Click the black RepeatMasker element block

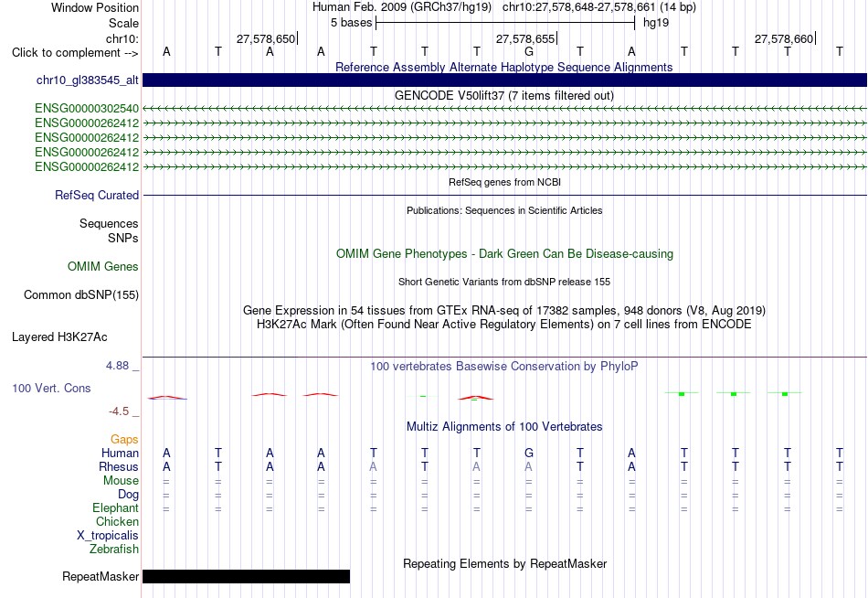(x=247, y=576)
